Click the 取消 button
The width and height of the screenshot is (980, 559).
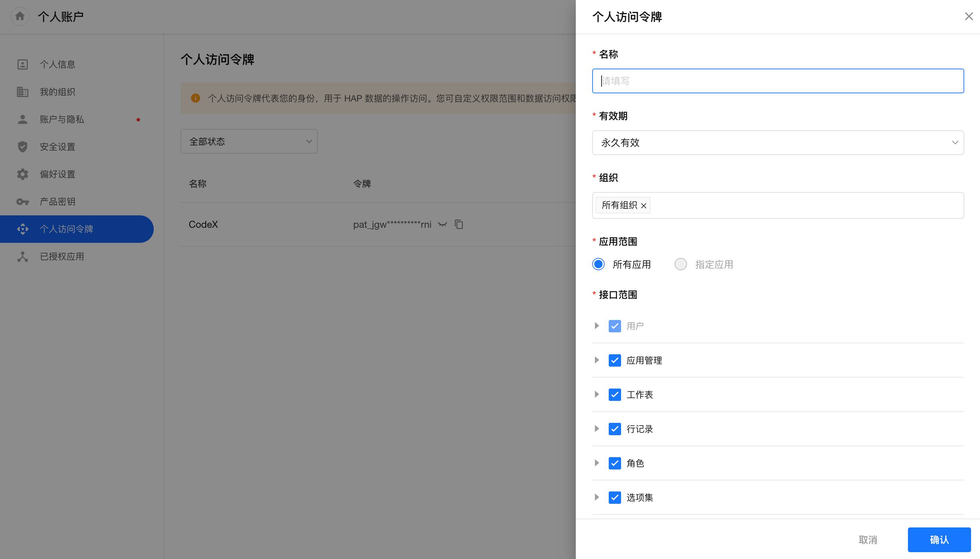tap(868, 540)
